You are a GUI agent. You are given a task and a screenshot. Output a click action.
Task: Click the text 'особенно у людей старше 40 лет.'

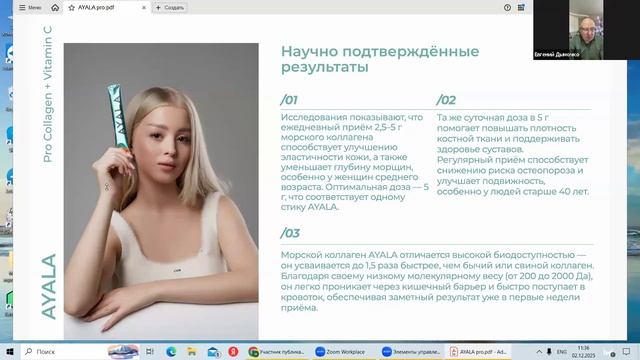(513, 191)
